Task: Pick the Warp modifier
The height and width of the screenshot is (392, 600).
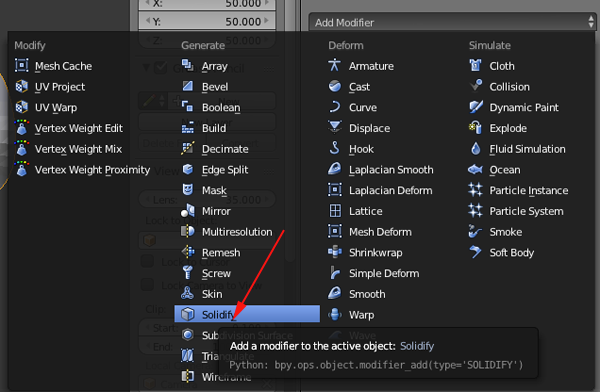Action: click(361, 315)
